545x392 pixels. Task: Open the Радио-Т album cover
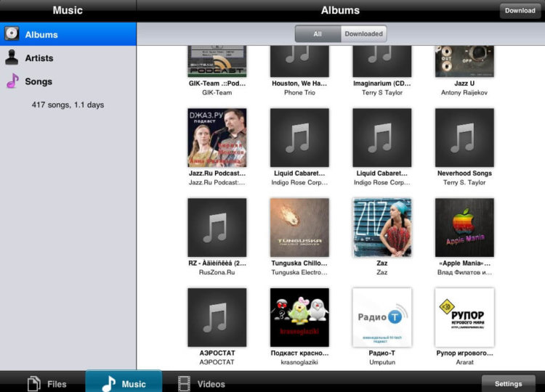[x=382, y=317]
